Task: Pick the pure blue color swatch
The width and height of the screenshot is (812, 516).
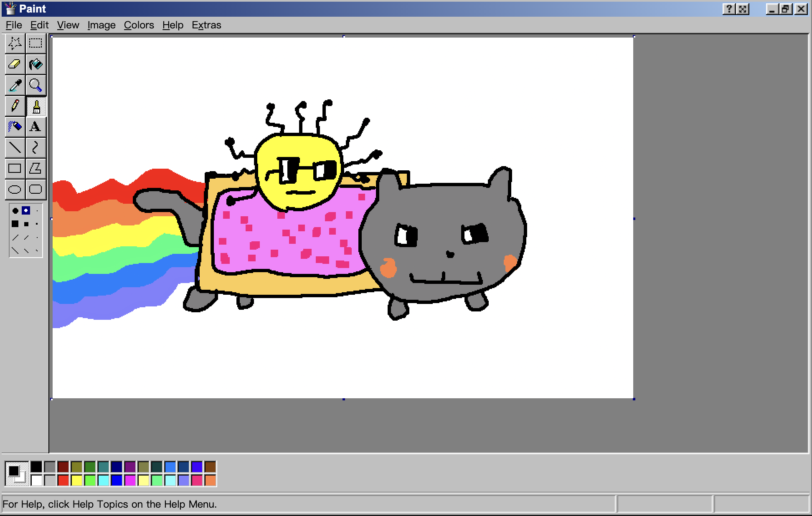Action: pos(117,480)
